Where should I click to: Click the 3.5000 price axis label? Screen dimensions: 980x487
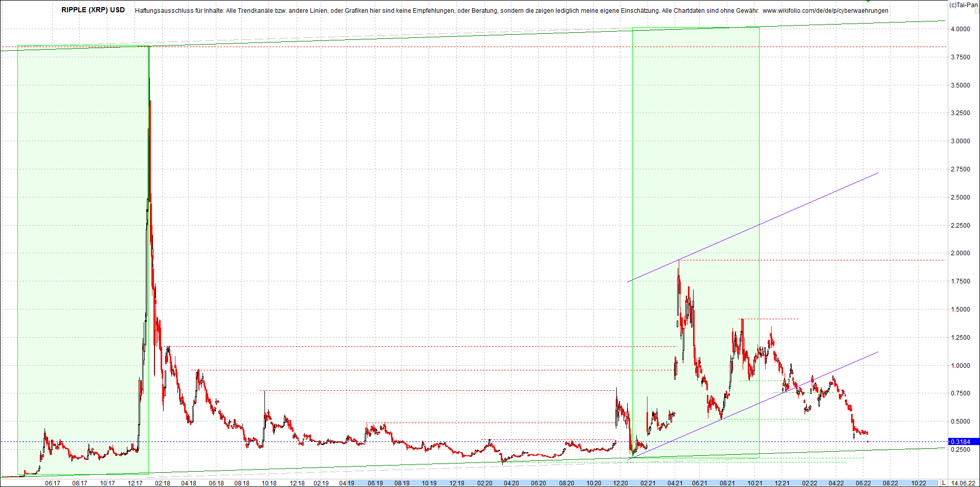point(960,85)
